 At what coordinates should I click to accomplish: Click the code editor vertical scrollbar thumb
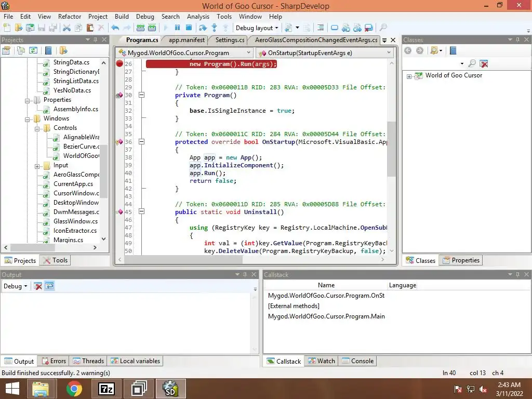pyautogui.click(x=391, y=149)
